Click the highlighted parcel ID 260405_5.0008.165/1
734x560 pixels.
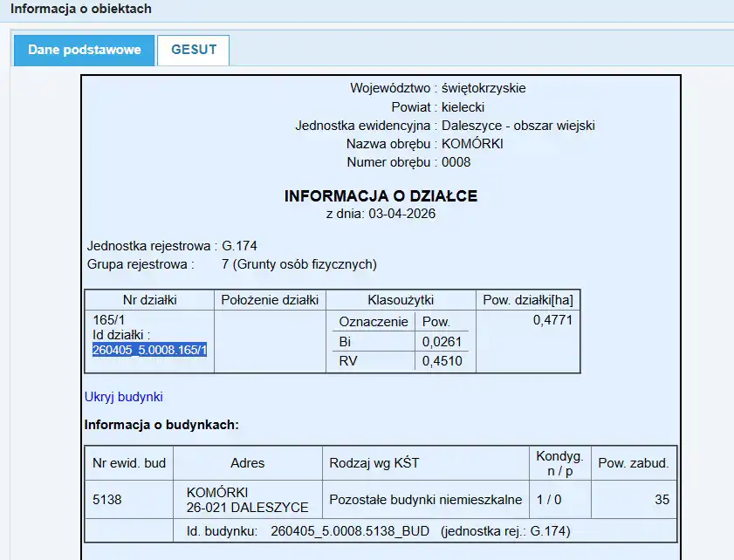click(x=149, y=350)
